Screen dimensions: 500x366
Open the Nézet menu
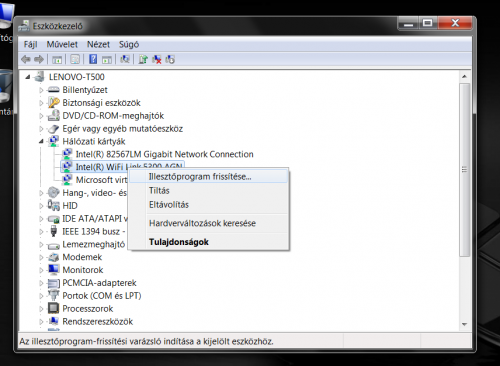98,44
